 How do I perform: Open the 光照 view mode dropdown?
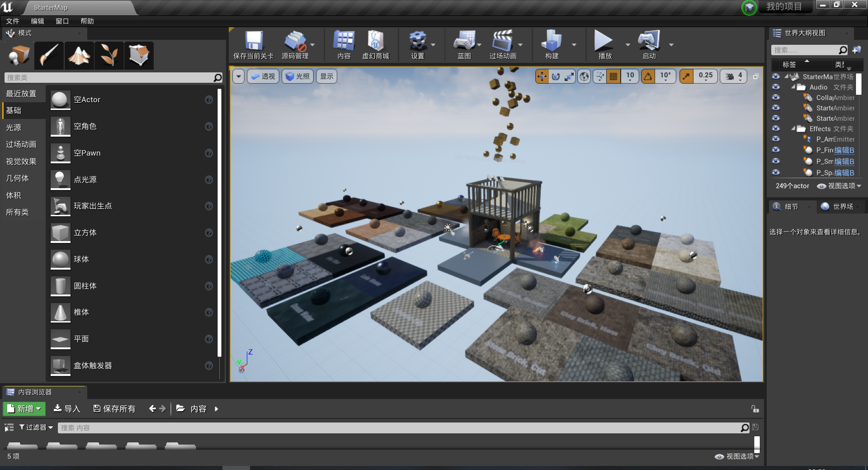pos(297,76)
